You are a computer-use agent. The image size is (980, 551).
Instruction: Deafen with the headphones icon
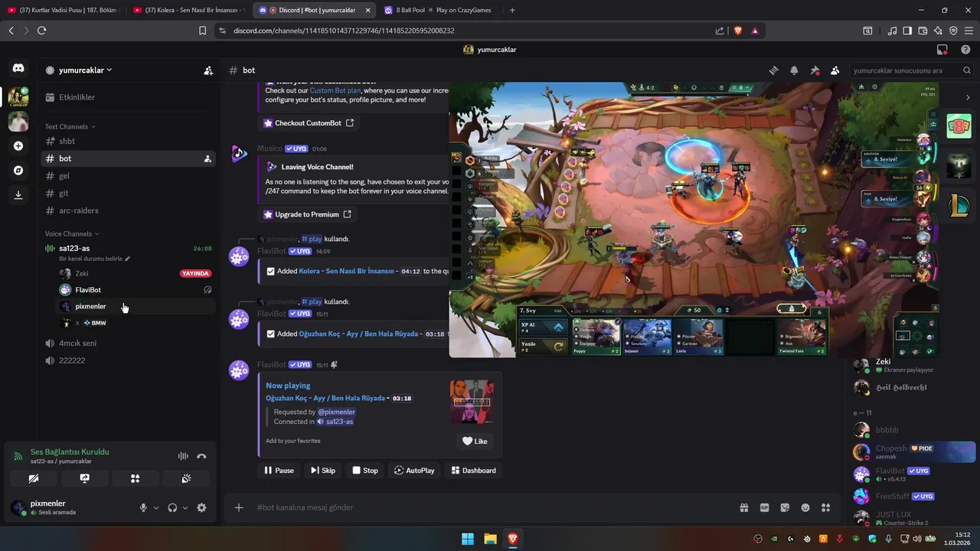[172, 507]
